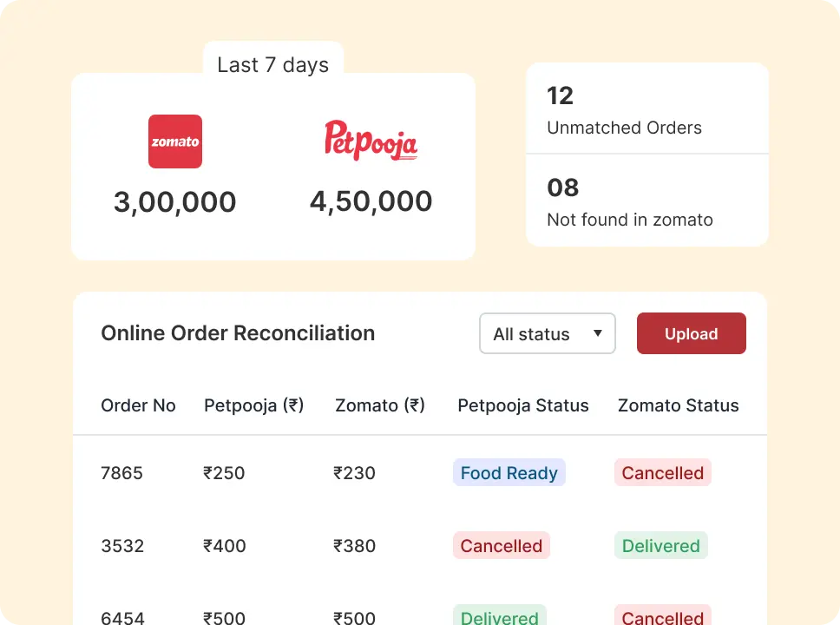Click the dropdown arrow beside All status
840x625 pixels.
point(598,333)
